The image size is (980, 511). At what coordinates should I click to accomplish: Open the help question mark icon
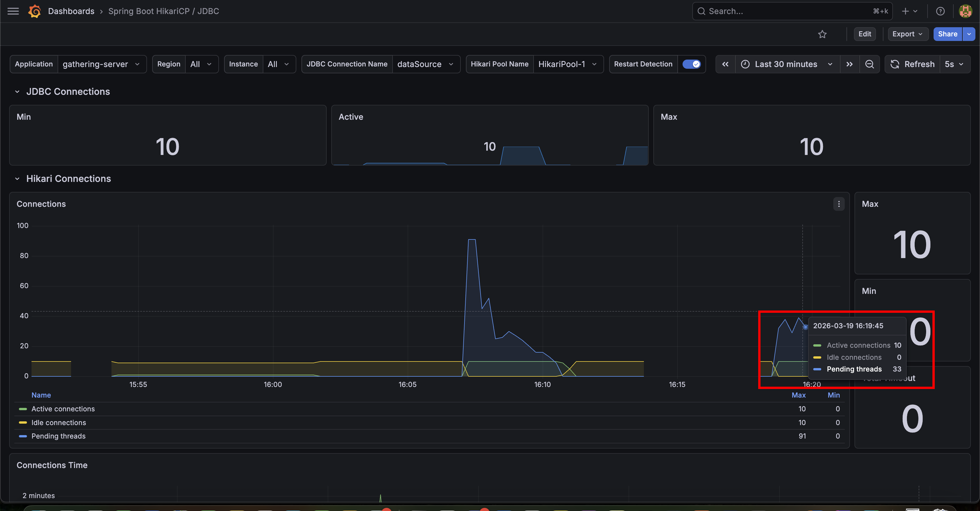[940, 11]
